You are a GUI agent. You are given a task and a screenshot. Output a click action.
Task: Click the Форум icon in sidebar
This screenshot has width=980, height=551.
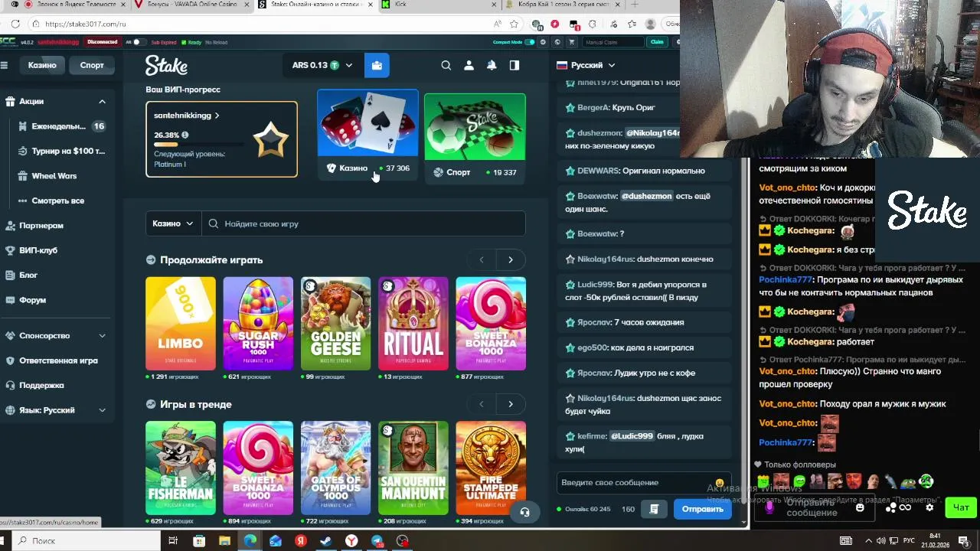(10, 300)
